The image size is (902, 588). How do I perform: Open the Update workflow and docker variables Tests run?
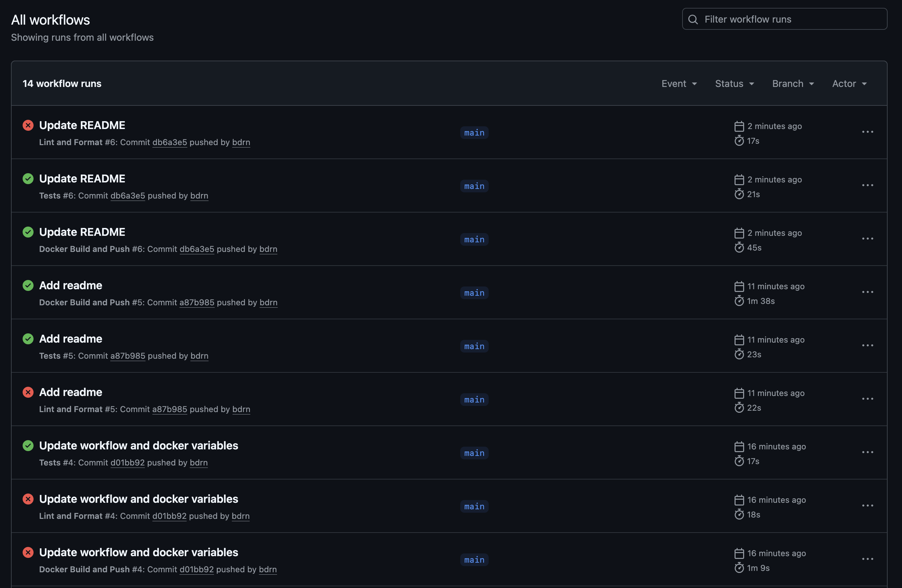[139, 445]
